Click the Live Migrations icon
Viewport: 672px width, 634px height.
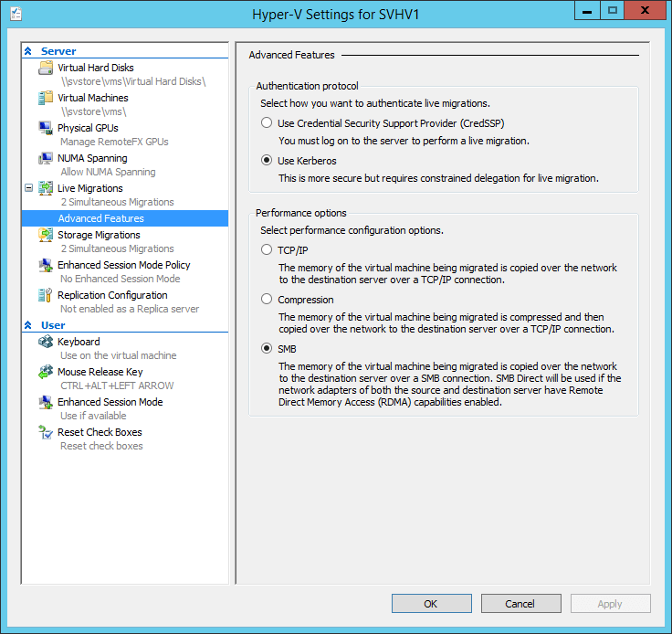click(x=46, y=188)
